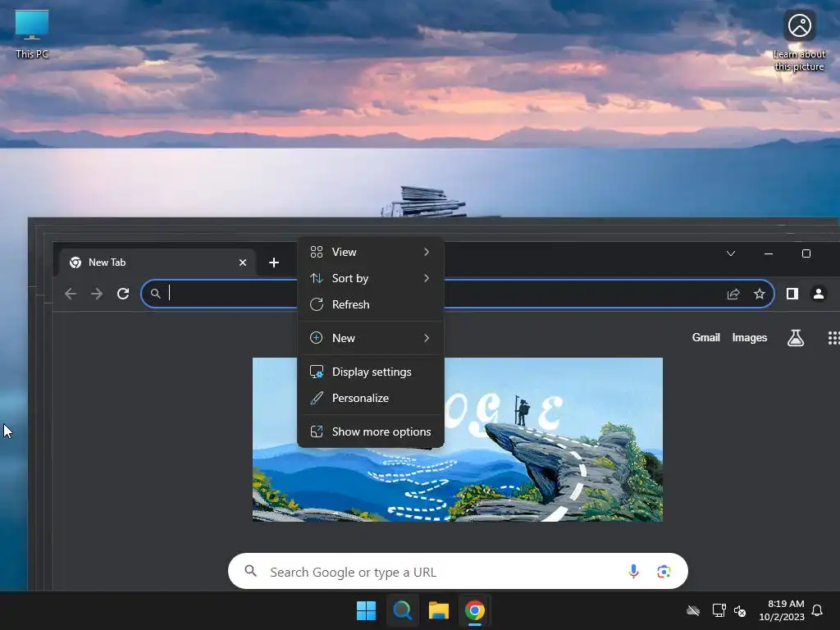The width and height of the screenshot is (840, 630).
Task: Share this page icon in address bar
Action: pyautogui.click(x=733, y=294)
